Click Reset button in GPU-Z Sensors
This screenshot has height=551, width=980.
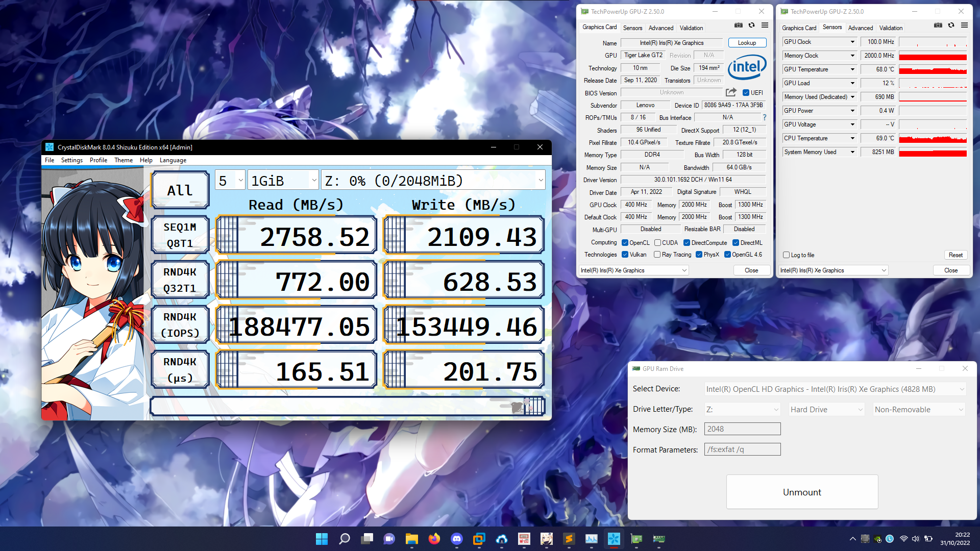955,255
